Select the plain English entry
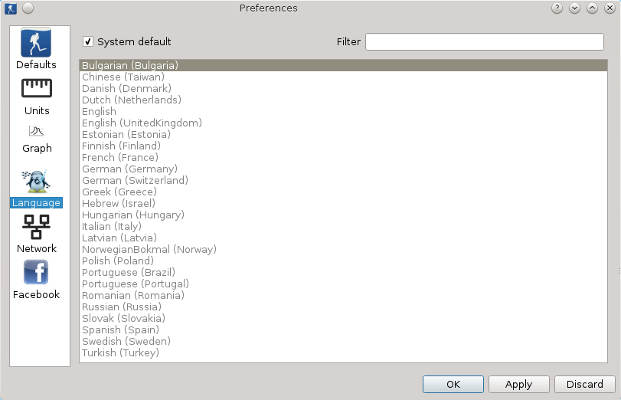Screen dimensions: 621x400 (x=343, y=111)
